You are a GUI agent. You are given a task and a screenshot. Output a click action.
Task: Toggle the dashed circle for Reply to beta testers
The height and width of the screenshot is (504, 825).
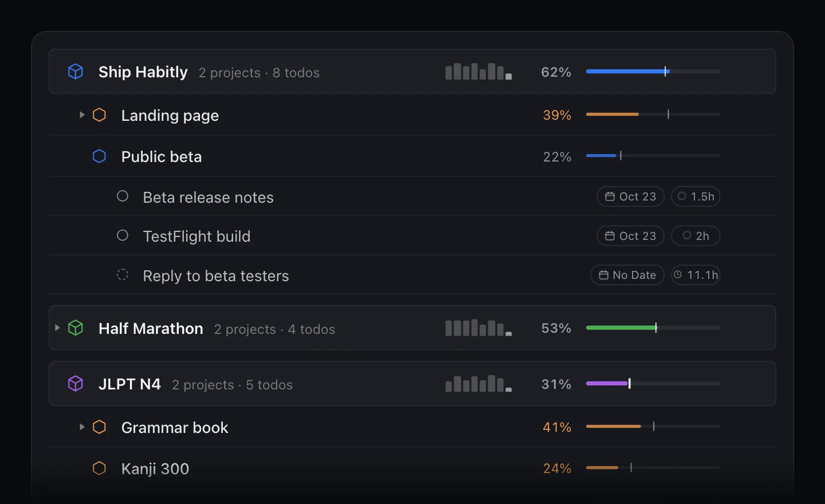123,275
